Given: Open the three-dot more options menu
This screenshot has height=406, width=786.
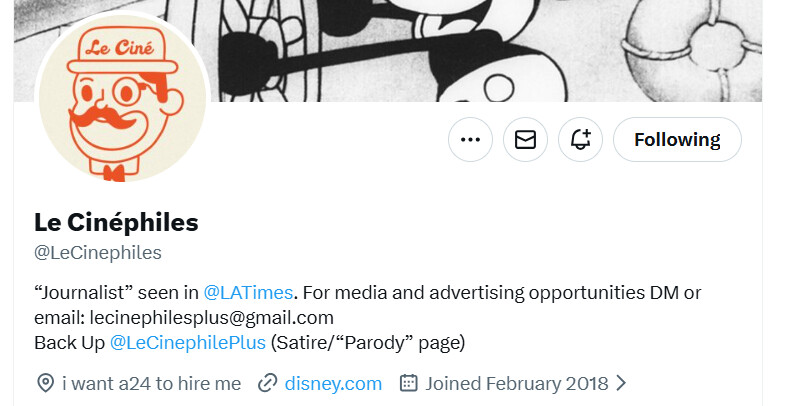Looking at the screenshot, I should 470,140.
